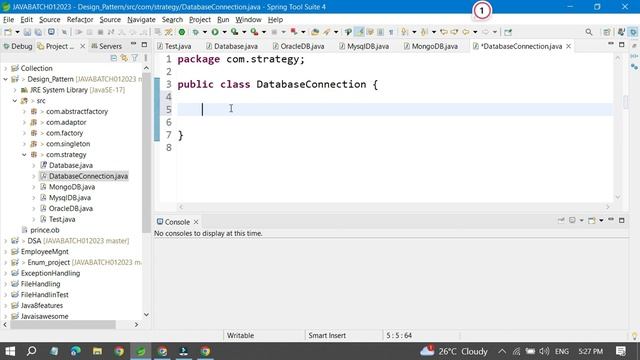The height and width of the screenshot is (360, 640).
Task: Open the Navigate menu
Action: (x=141, y=20)
